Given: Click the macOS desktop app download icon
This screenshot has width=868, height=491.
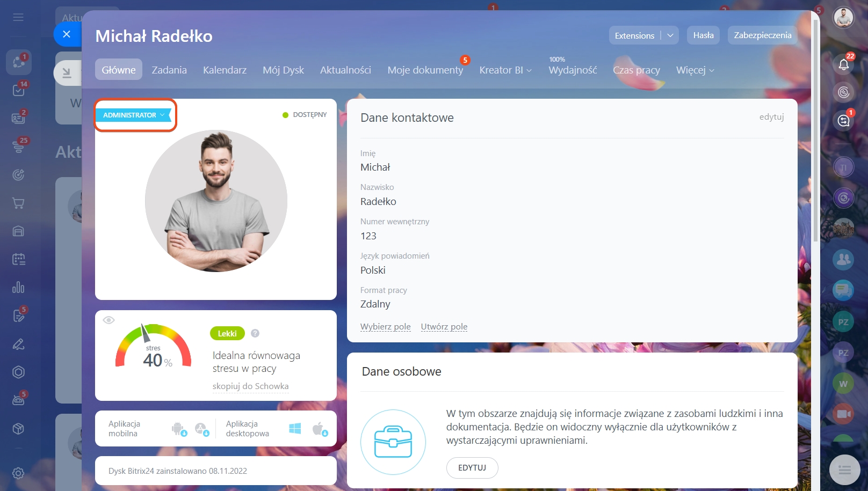Looking at the screenshot, I should pos(320,429).
